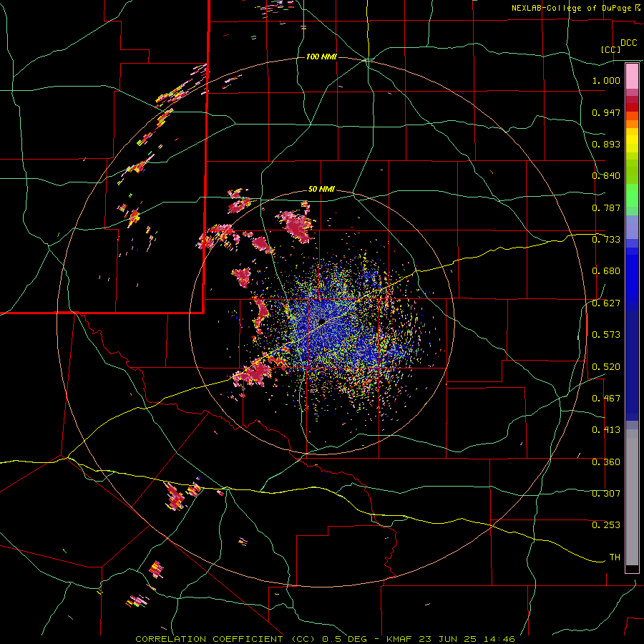Screen dimensions: 644x644
Task: Click the light pink top segment of color scale
Action: click(x=632, y=77)
